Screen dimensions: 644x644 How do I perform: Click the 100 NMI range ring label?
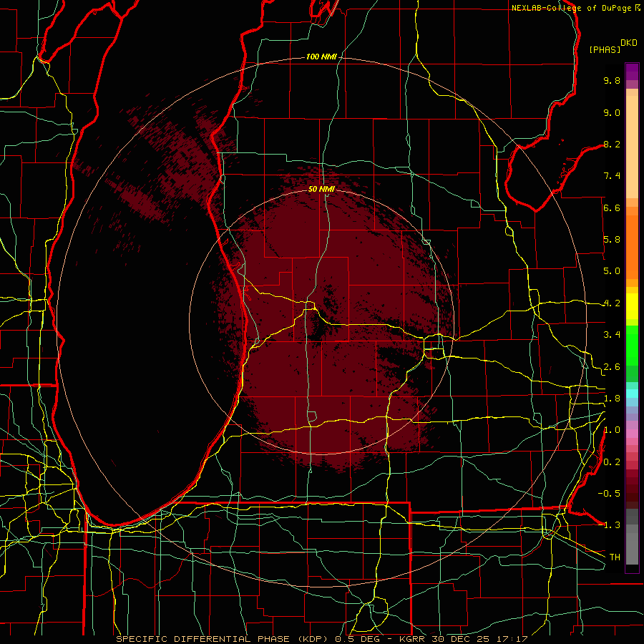[321, 57]
